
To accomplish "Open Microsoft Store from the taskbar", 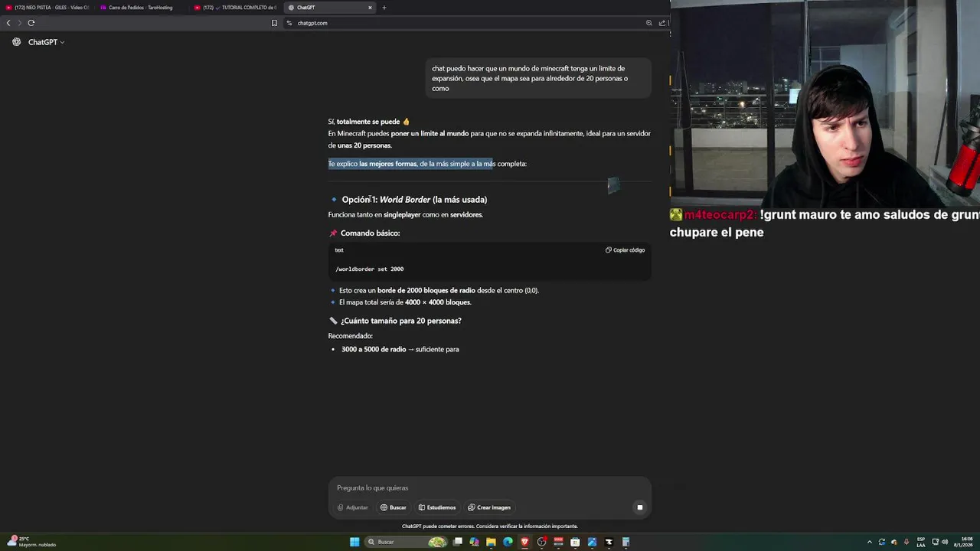I will 575,542.
